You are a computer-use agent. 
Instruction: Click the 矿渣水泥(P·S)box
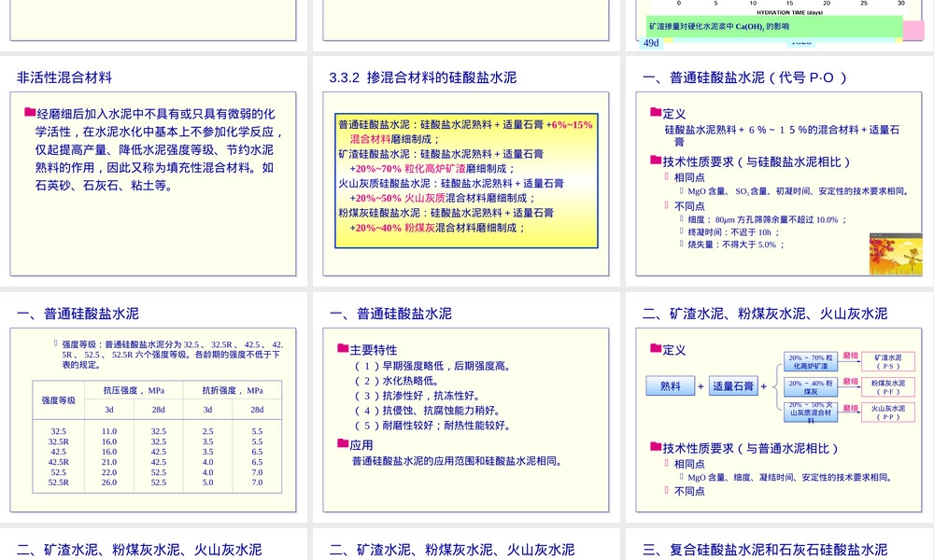click(x=887, y=362)
